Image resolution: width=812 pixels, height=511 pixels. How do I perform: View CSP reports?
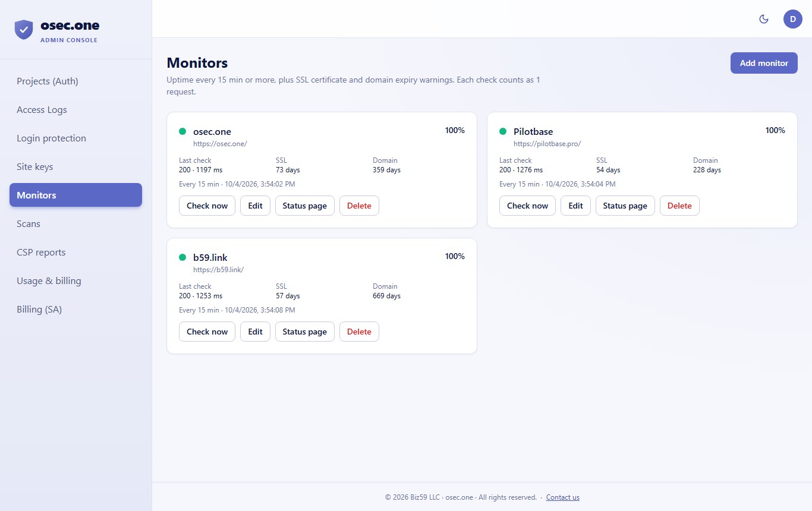(x=75, y=252)
